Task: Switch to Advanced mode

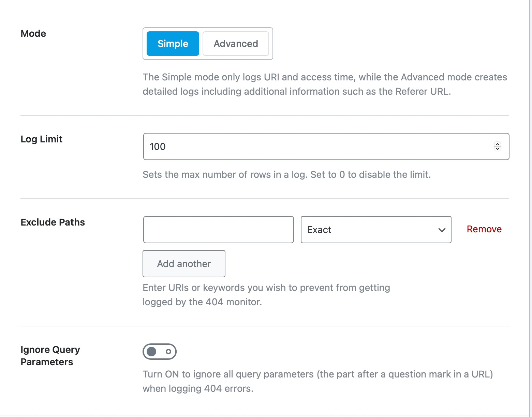Action: coord(236,44)
